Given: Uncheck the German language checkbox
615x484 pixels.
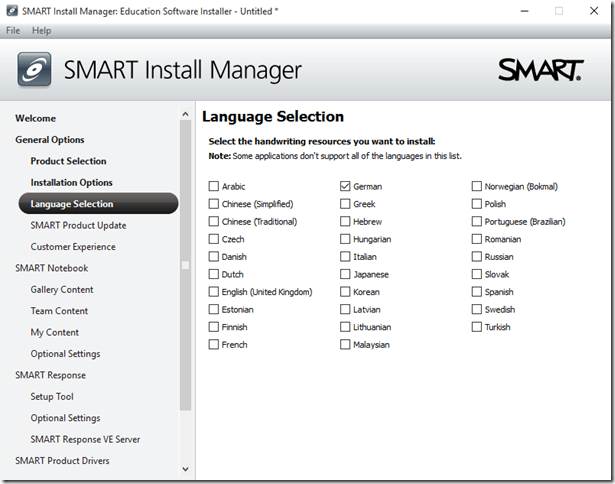Looking at the screenshot, I should pos(345,186).
